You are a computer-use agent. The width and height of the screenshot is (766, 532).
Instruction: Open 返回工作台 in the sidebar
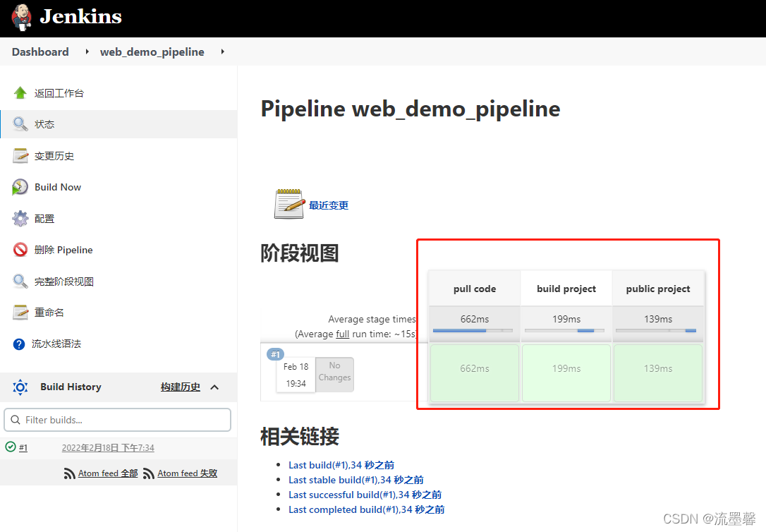click(59, 93)
